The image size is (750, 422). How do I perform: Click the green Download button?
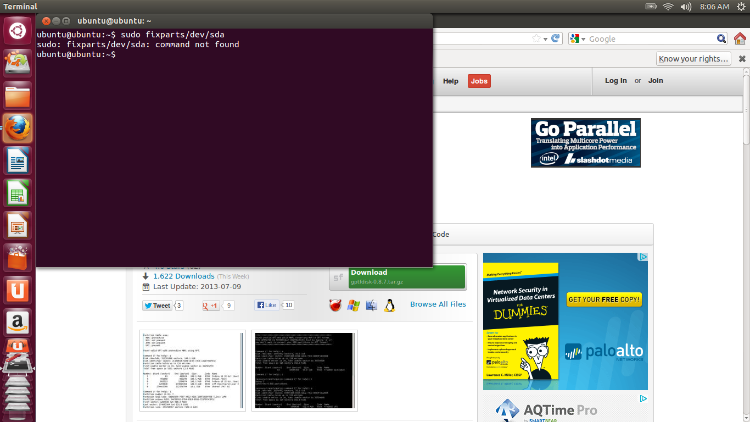(x=397, y=277)
